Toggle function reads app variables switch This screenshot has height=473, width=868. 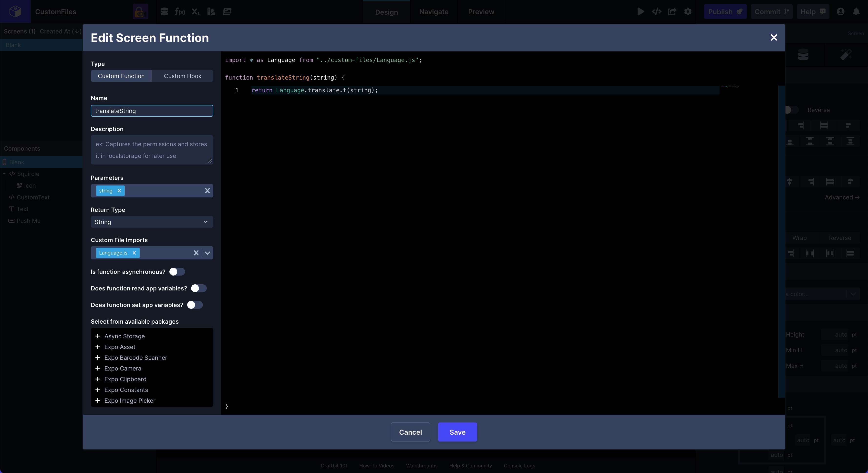pyautogui.click(x=199, y=288)
